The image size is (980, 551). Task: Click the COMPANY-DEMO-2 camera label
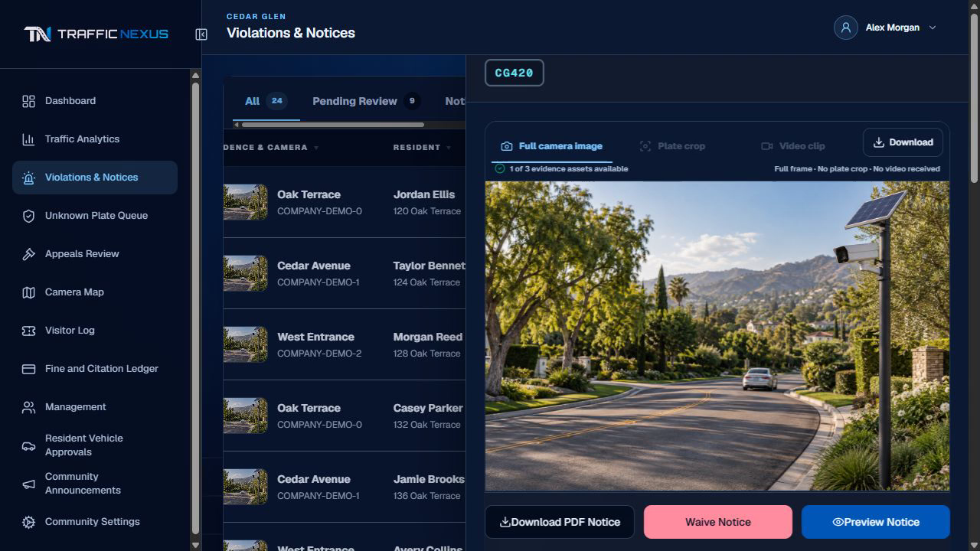(x=319, y=354)
